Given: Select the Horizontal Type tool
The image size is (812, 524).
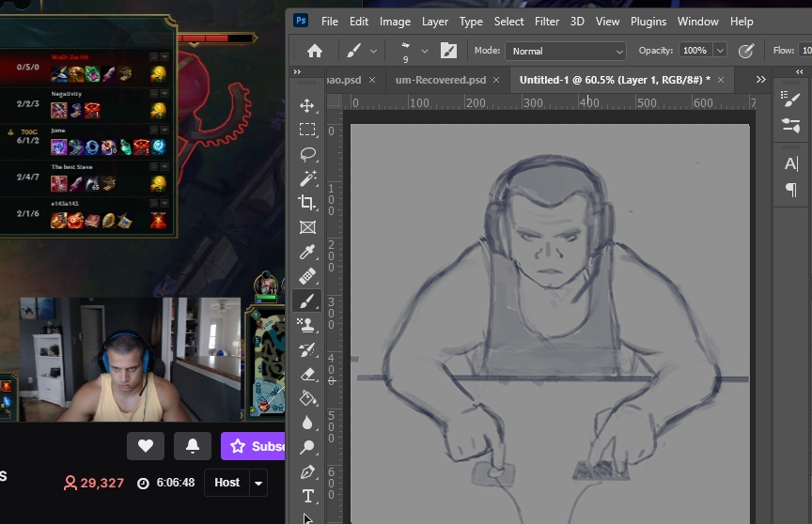Looking at the screenshot, I should (307, 496).
